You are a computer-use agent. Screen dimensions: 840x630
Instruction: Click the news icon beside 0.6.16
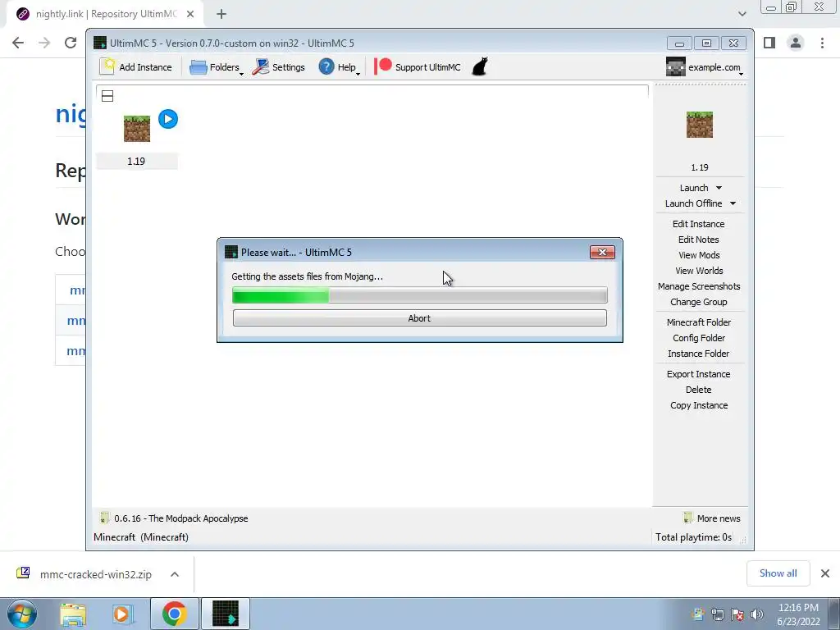pos(104,518)
